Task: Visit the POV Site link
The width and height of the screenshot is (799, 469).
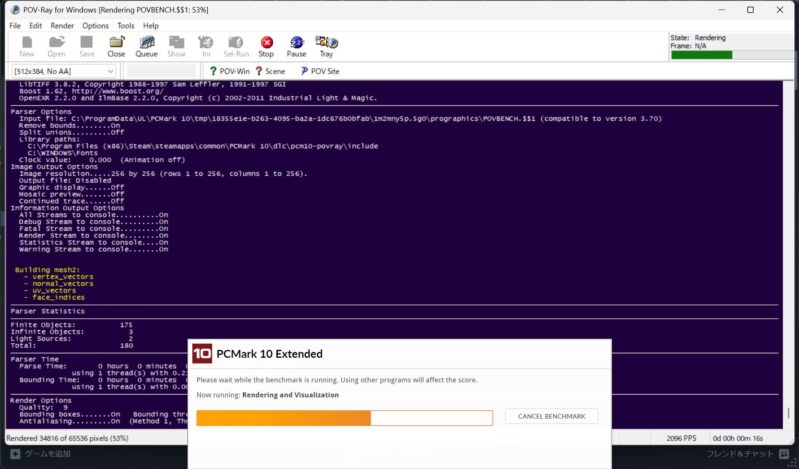Action: [319, 71]
